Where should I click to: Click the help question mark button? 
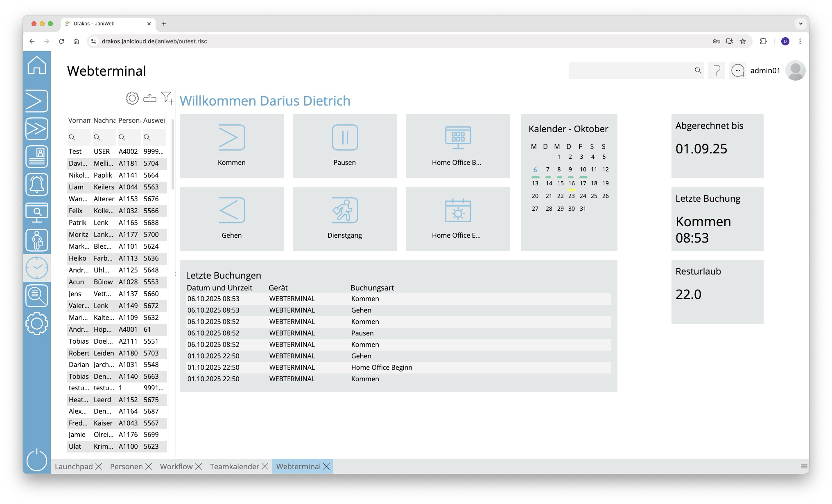pyautogui.click(x=717, y=71)
